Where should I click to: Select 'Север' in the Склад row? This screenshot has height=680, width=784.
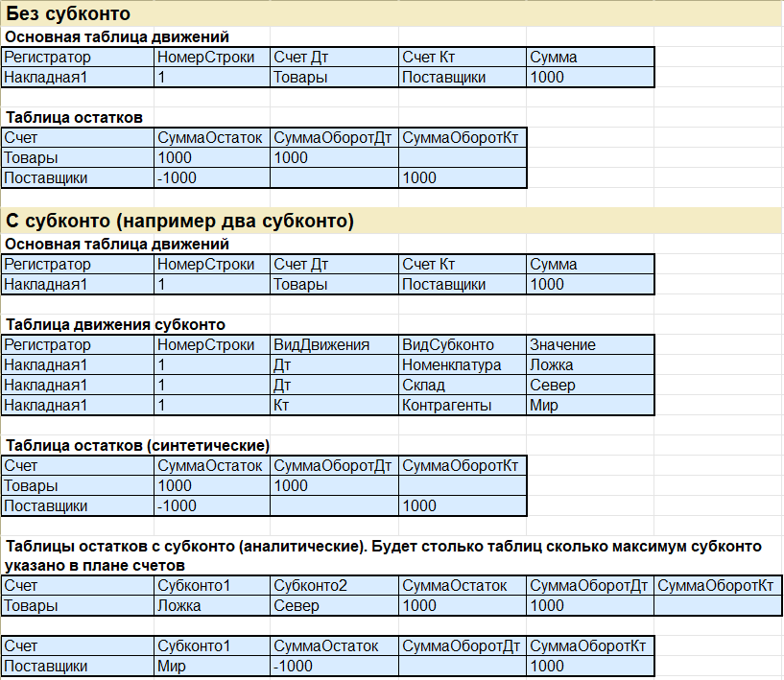coord(590,386)
